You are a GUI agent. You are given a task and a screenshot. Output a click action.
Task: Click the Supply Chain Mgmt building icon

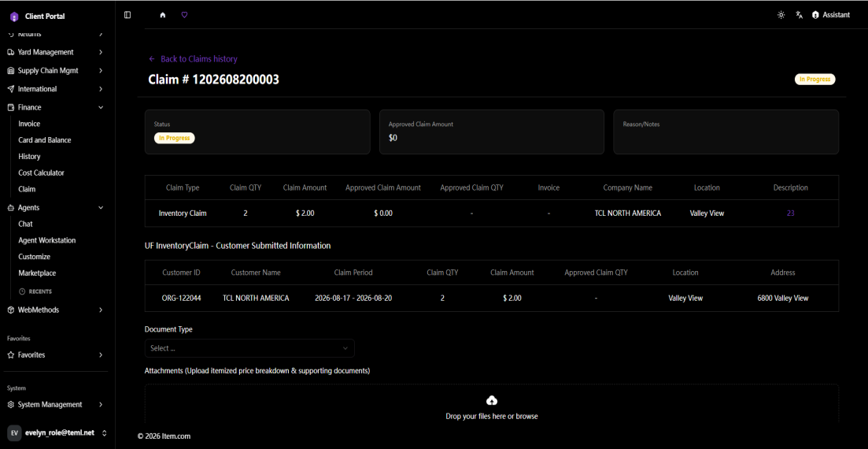(11, 70)
